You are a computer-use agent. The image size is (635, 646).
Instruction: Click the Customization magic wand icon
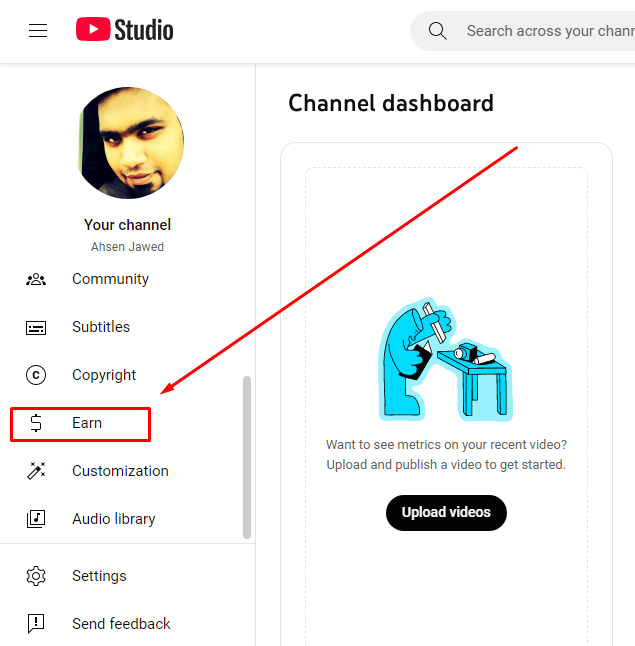point(36,470)
